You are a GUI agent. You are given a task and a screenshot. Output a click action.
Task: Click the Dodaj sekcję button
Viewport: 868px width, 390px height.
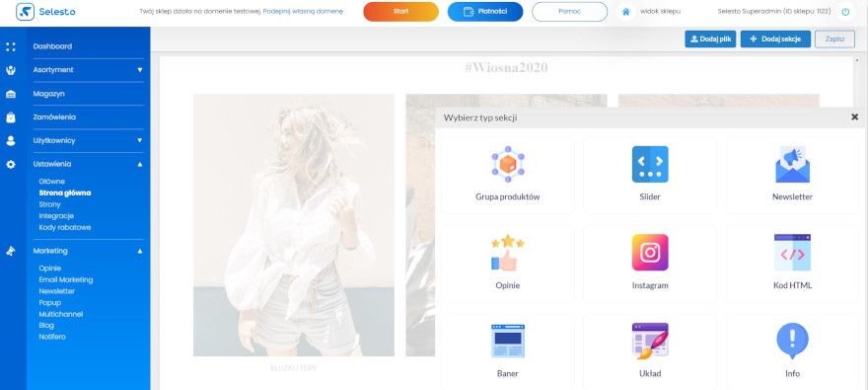coord(775,39)
